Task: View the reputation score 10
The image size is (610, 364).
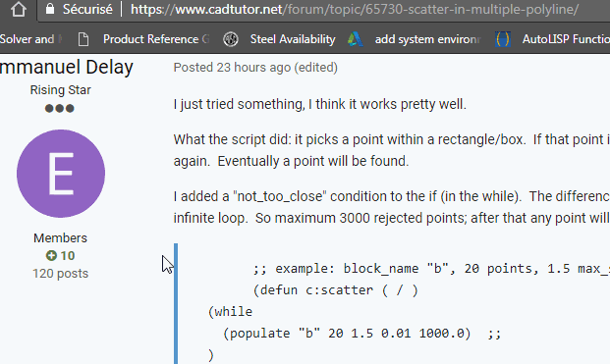Action: pyautogui.click(x=68, y=256)
